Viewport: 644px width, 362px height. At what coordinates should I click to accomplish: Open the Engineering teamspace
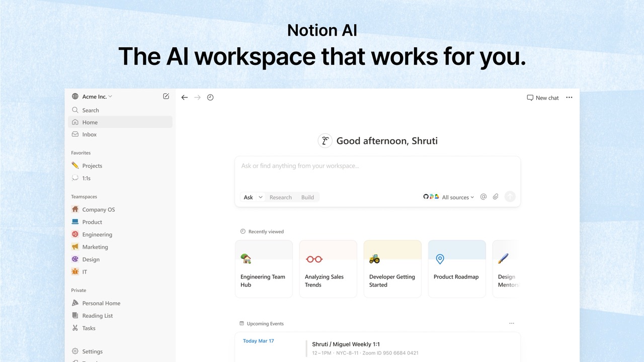[x=97, y=234]
